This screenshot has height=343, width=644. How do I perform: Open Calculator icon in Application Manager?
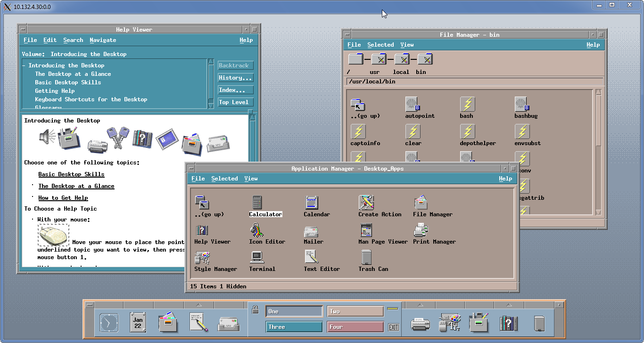[x=257, y=203]
